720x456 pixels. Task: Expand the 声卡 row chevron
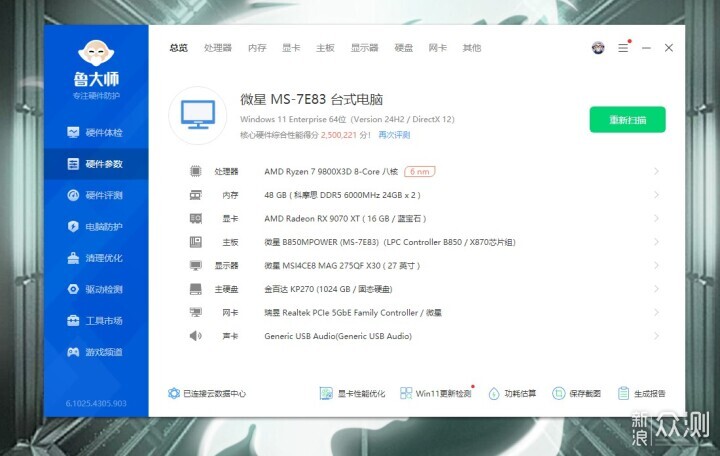coord(657,336)
